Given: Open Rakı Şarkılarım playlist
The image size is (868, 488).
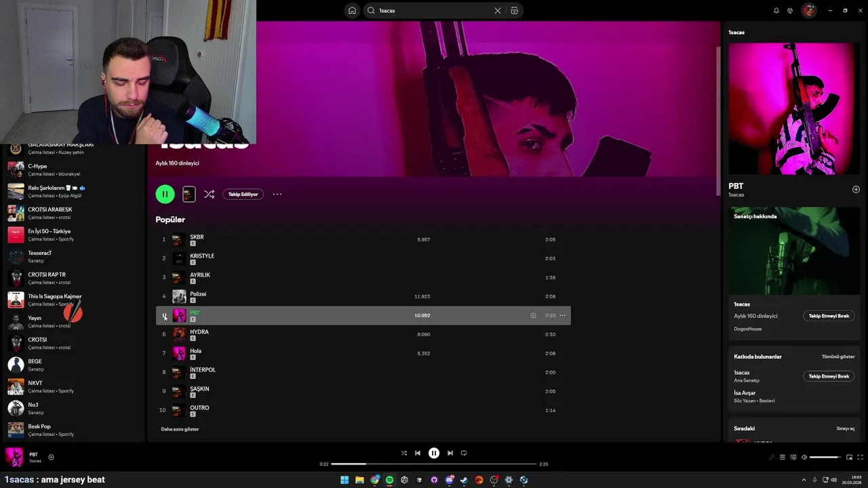Looking at the screenshot, I should pyautogui.click(x=75, y=191).
